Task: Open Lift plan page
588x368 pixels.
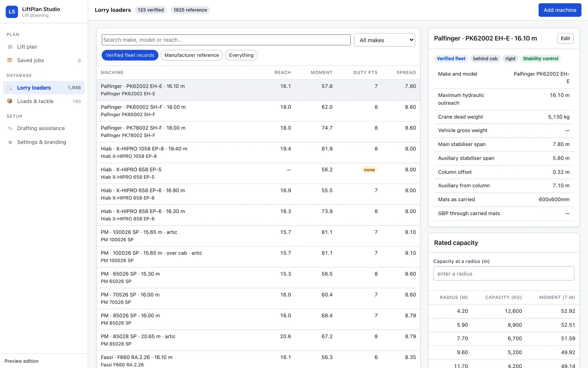Action: pyautogui.click(x=44, y=47)
